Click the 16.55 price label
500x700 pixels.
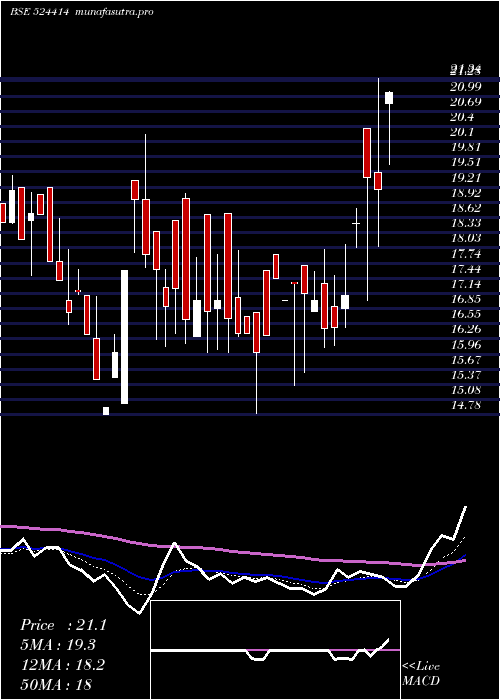[466, 314]
